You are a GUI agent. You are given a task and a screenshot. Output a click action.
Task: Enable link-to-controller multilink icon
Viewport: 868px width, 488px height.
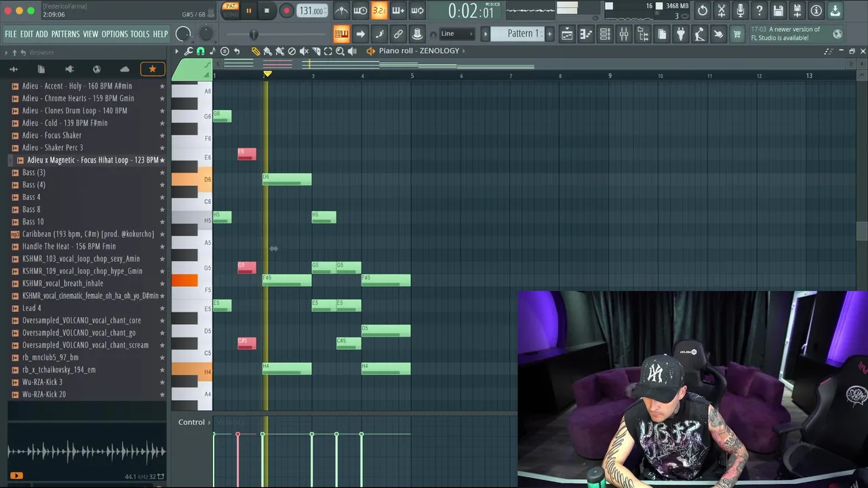[399, 34]
